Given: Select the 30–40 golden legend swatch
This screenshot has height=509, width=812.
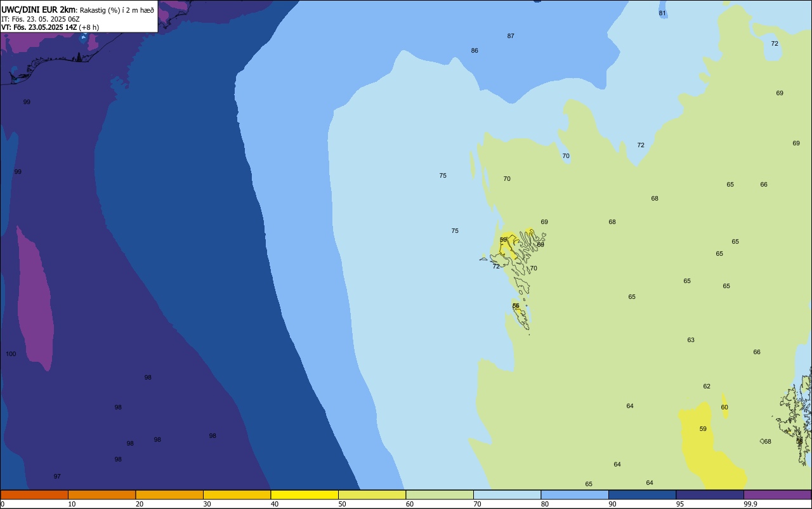Looking at the screenshot, I should 237,494.
